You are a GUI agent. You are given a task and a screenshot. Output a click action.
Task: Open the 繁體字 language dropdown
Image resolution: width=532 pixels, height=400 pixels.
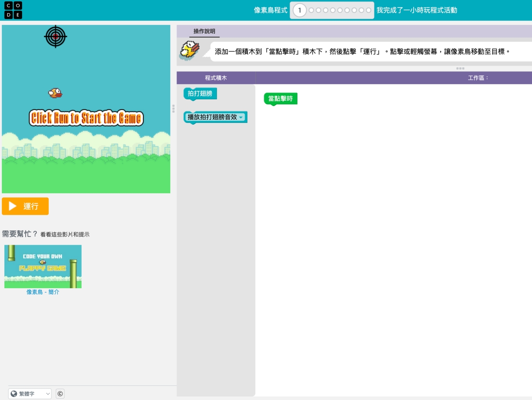click(x=30, y=394)
